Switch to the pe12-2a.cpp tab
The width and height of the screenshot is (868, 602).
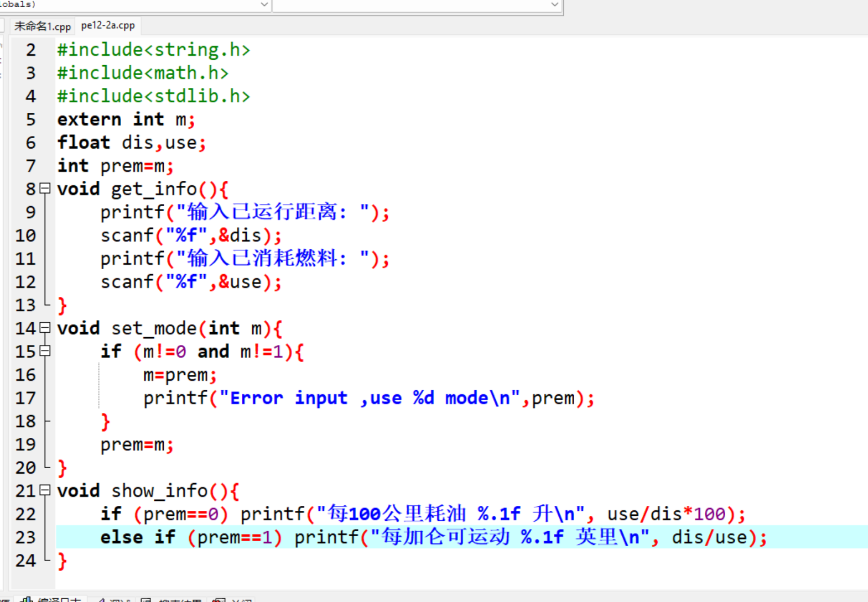point(108,25)
